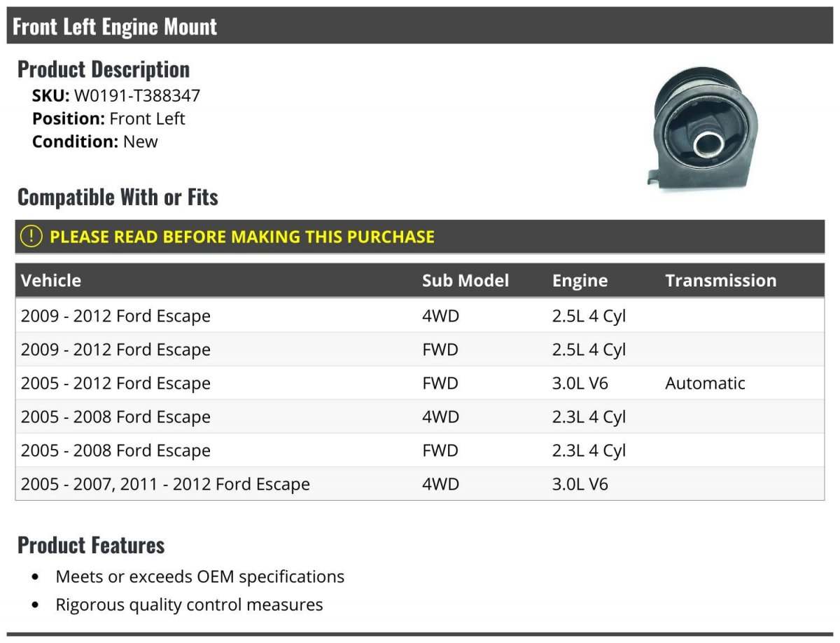Image resolution: width=840 pixels, height=643 pixels.
Task: Open the engine mount product image
Action: pos(697,127)
